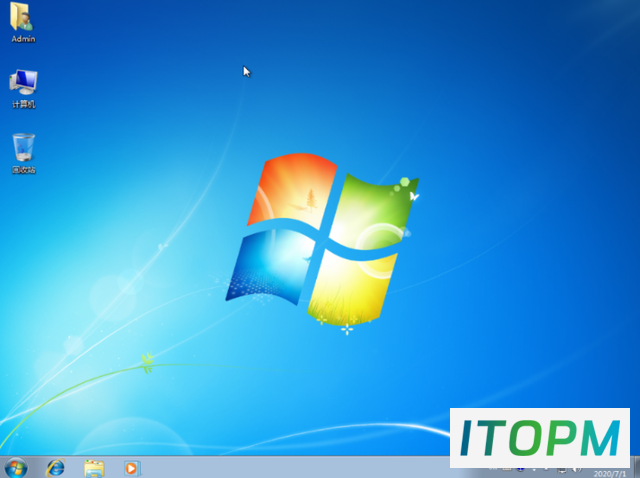
Task: Select the 计算机 (Computer) desktop icon
Action: pos(23,89)
